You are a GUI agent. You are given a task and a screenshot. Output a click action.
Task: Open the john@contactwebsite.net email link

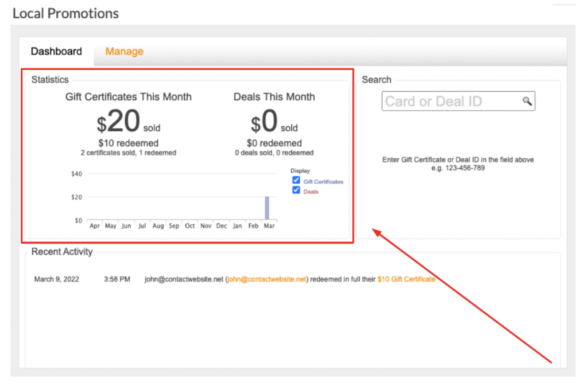[x=266, y=279]
